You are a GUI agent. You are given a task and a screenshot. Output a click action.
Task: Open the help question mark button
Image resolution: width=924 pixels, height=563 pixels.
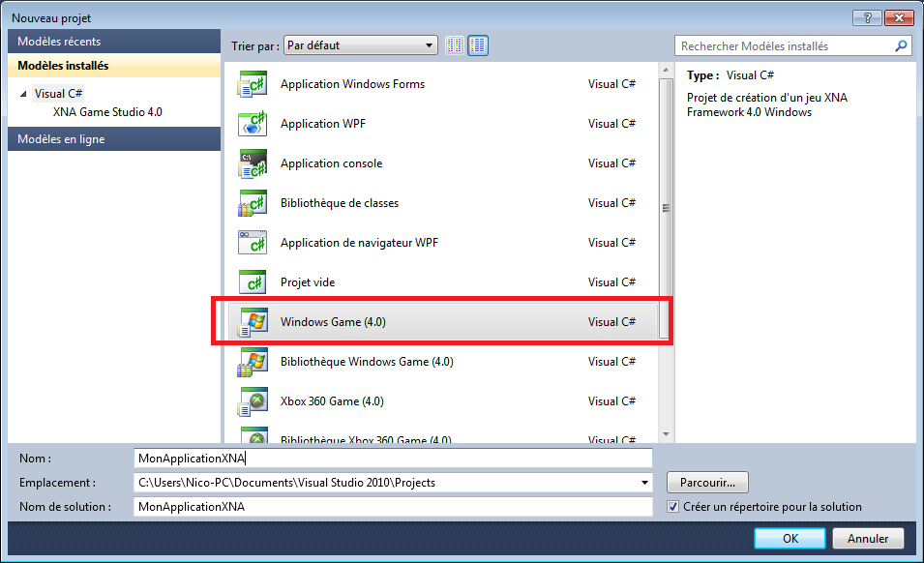click(867, 17)
